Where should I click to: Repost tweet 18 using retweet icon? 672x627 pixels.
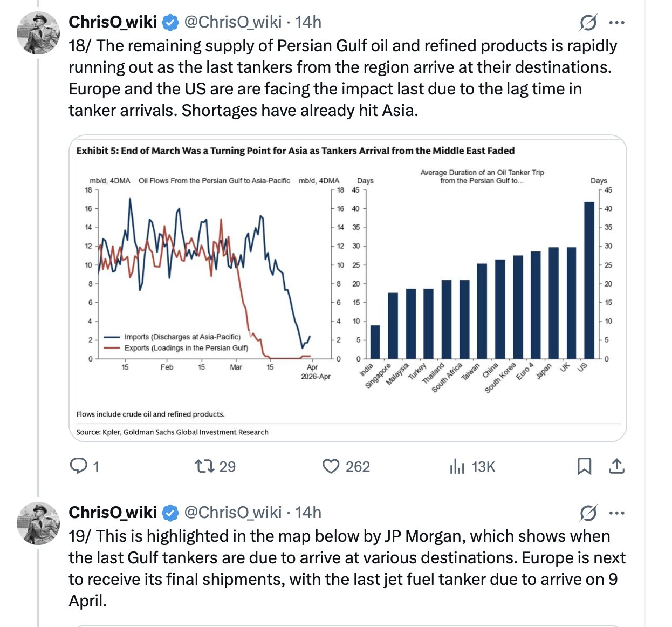click(205, 466)
